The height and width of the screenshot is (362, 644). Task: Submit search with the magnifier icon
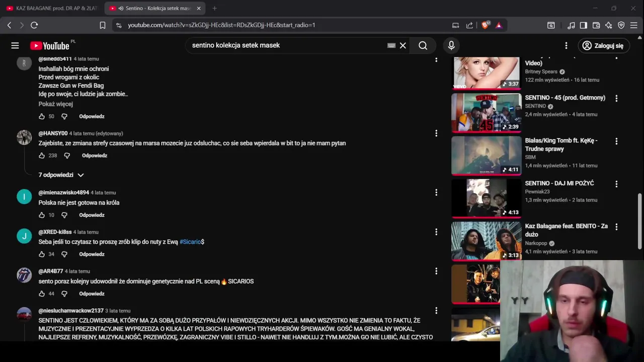(x=423, y=46)
